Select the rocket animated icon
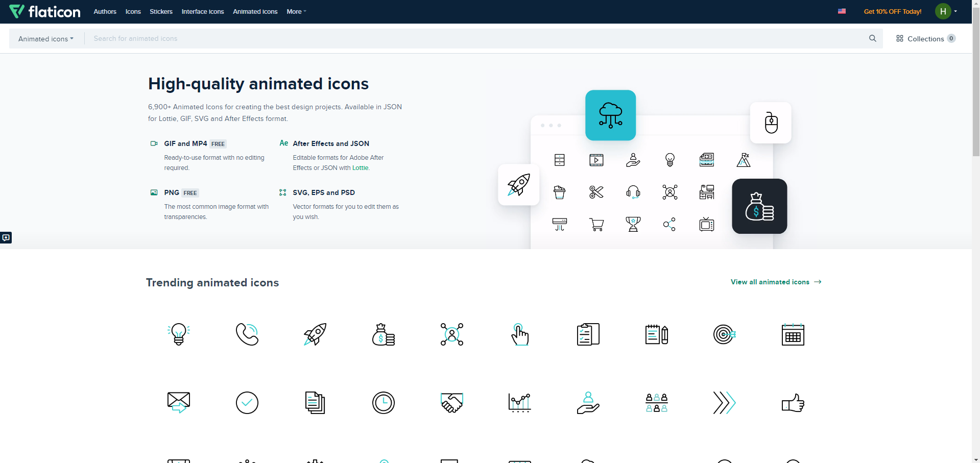Viewport: 980px width, 463px height. pos(315,334)
